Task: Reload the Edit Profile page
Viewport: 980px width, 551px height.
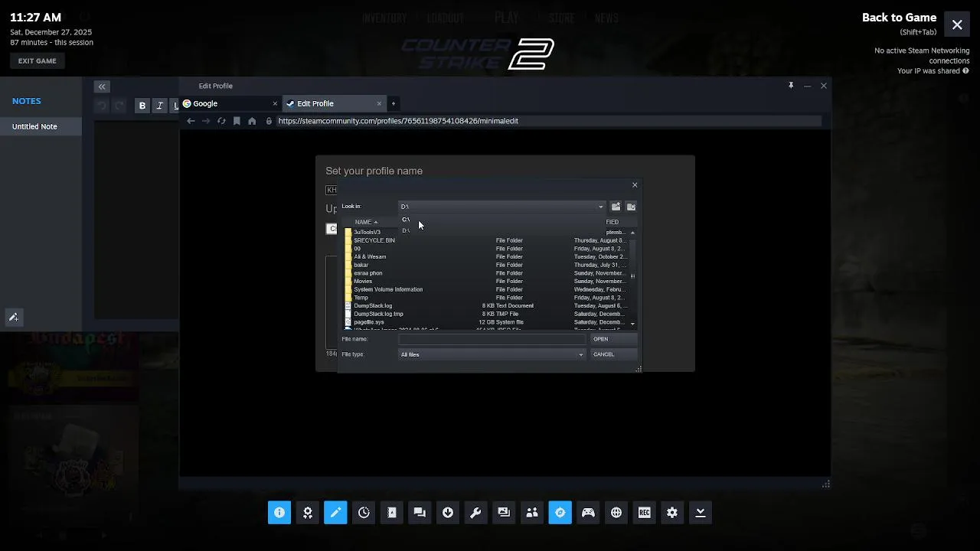Action: point(221,121)
